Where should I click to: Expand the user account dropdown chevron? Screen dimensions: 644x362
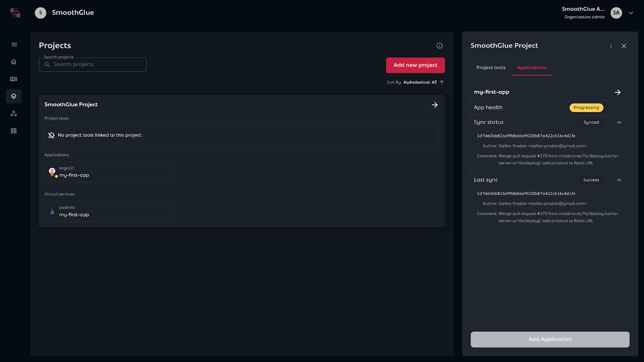click(x=631, y=13)
